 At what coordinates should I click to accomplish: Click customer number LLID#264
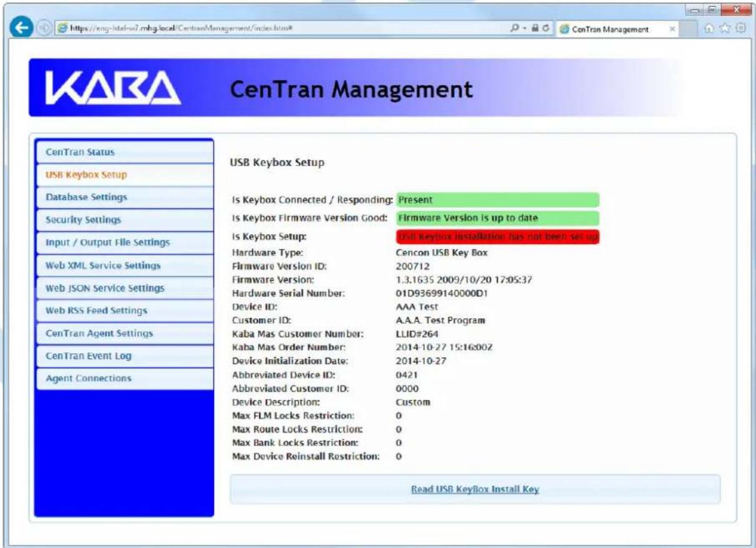pos(417,334)
